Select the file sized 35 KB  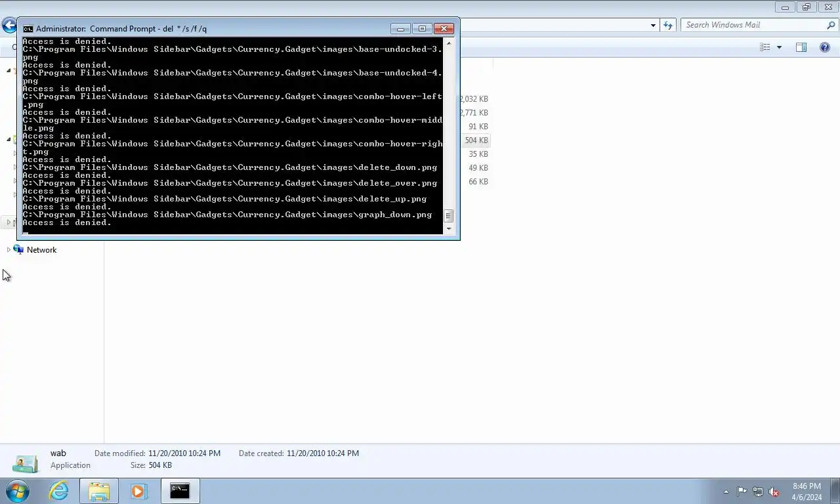(x=478, y=154)
